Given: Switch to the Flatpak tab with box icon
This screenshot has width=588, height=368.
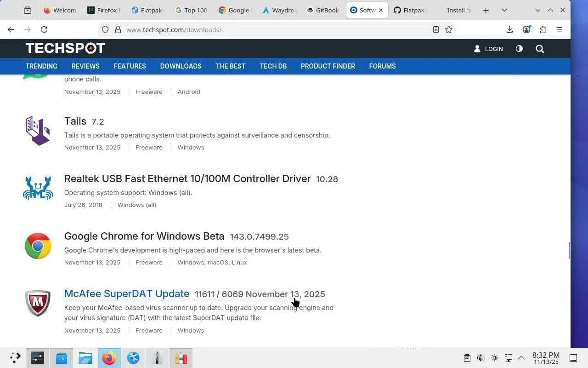Looking at the screenshot, I should point(148,10).
